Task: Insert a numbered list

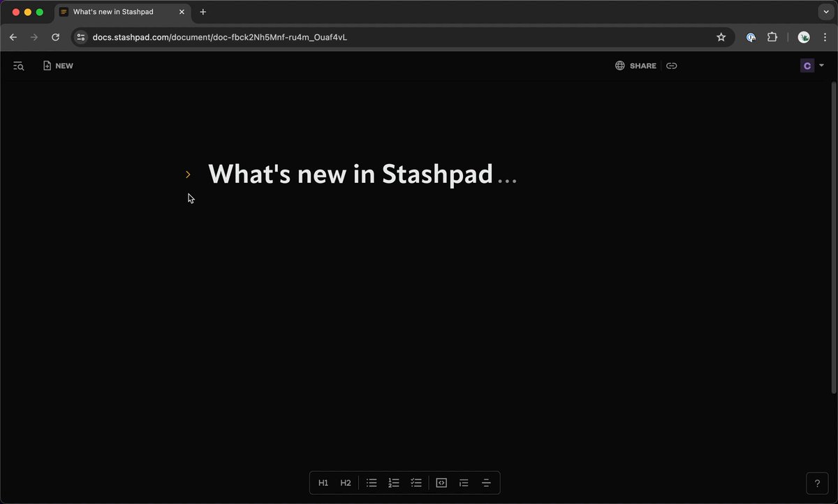Action: point(394,482)
